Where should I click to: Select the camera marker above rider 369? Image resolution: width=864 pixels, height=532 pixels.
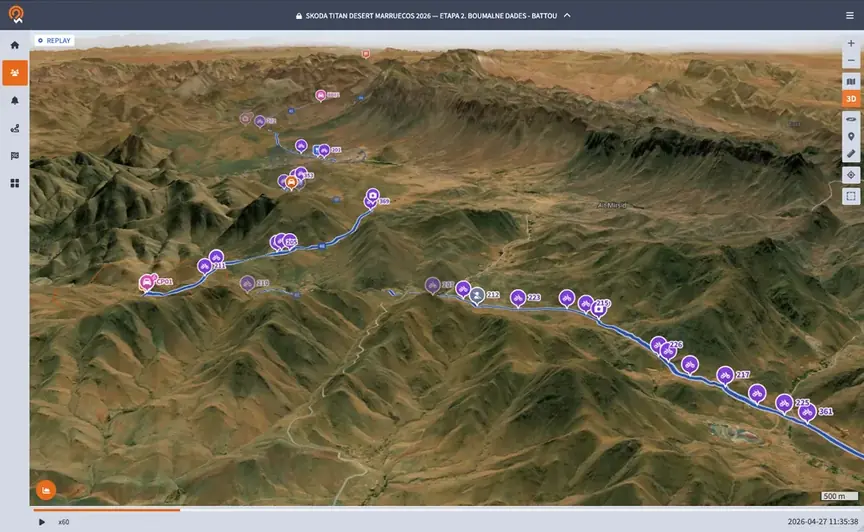click(x=372, y=195)
